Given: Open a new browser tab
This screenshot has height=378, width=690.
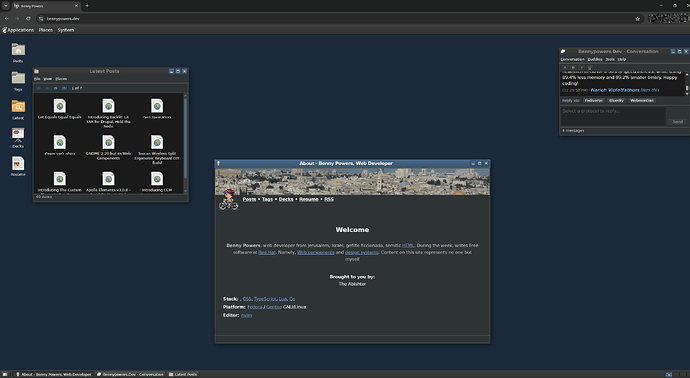Looking at the screenshot, I should [x=87, y=6].
